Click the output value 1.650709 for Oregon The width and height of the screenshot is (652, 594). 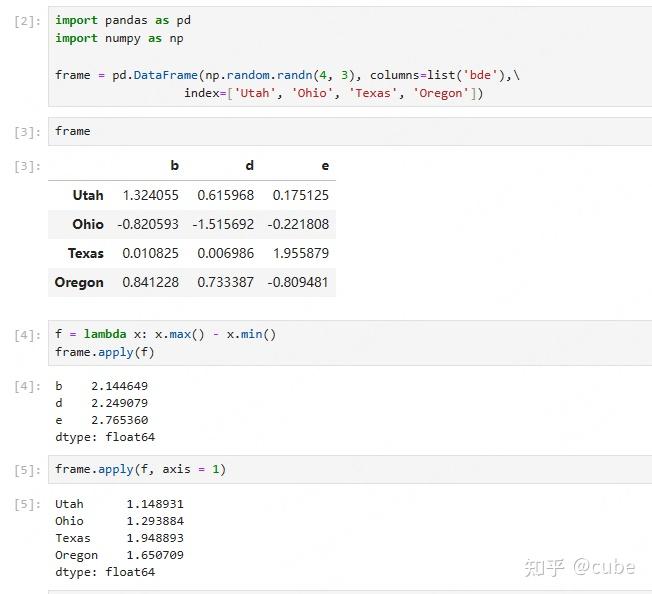coord(155,555)
